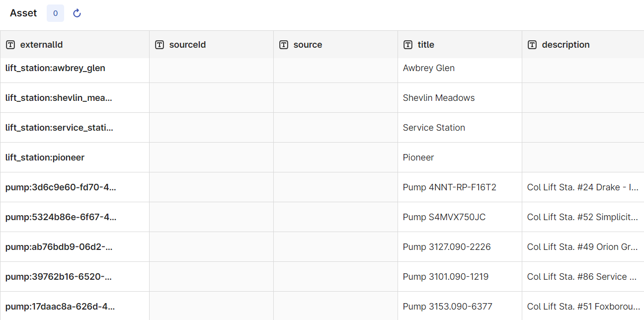
Task: Click the refresh icon next to Asset
Action: tap(77, 13)
